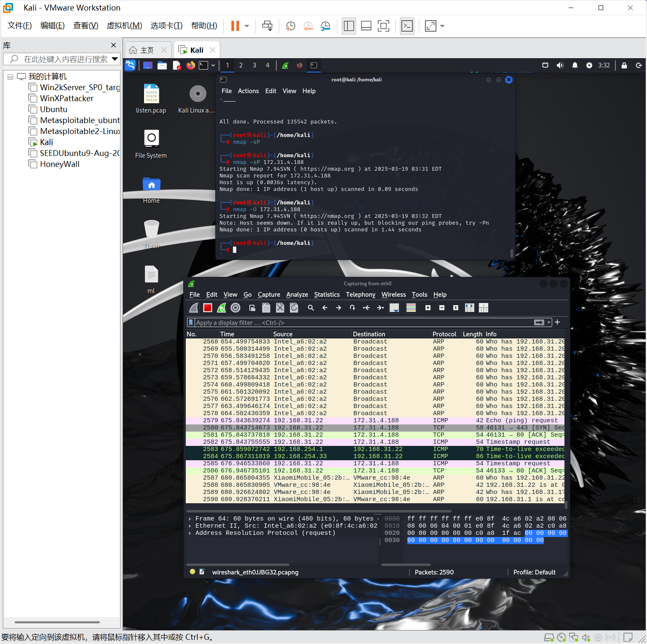Zoom in Wireshark text
This screenshot has height=644, width=647.
tap(428, 308)
